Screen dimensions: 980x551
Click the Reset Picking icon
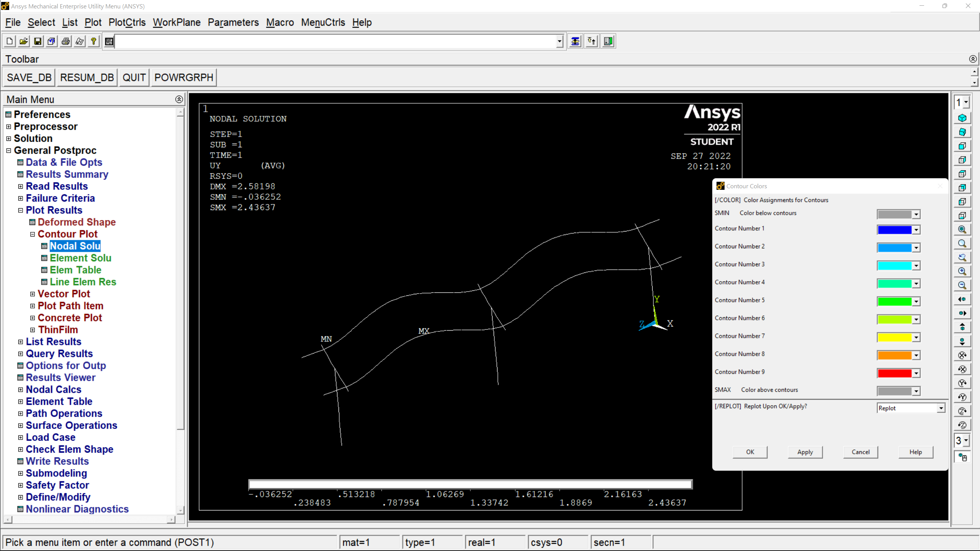pyautogui.click(x=592, y=41)
